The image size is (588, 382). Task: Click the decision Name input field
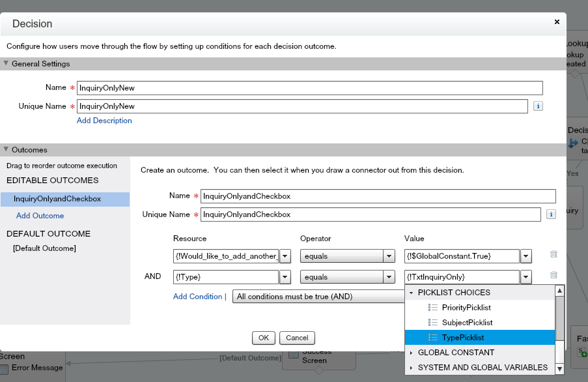309,88
